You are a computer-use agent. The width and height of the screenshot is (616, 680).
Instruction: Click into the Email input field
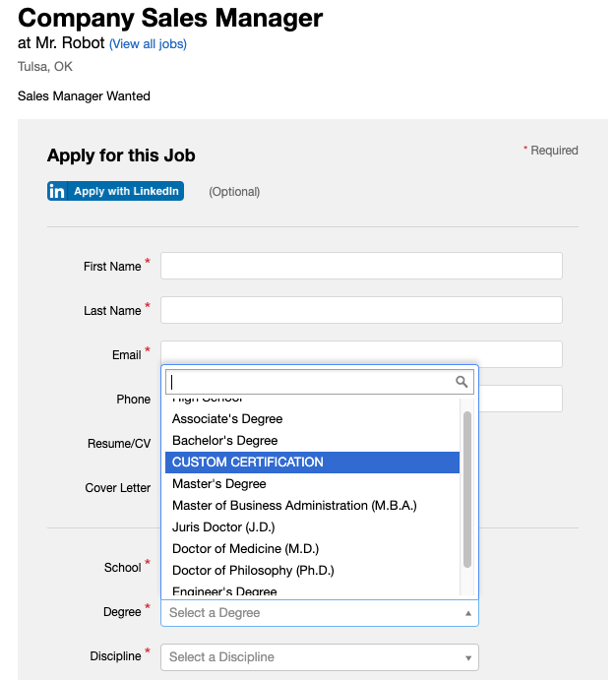pyautogui.click(x=361, y=353)
